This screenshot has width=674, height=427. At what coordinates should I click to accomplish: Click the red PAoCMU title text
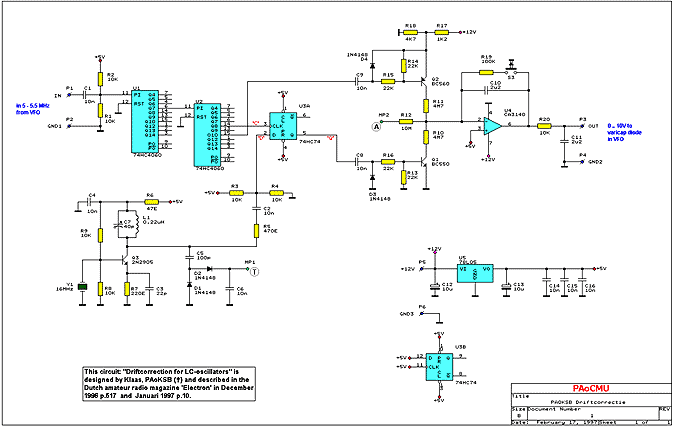(591, 388)
